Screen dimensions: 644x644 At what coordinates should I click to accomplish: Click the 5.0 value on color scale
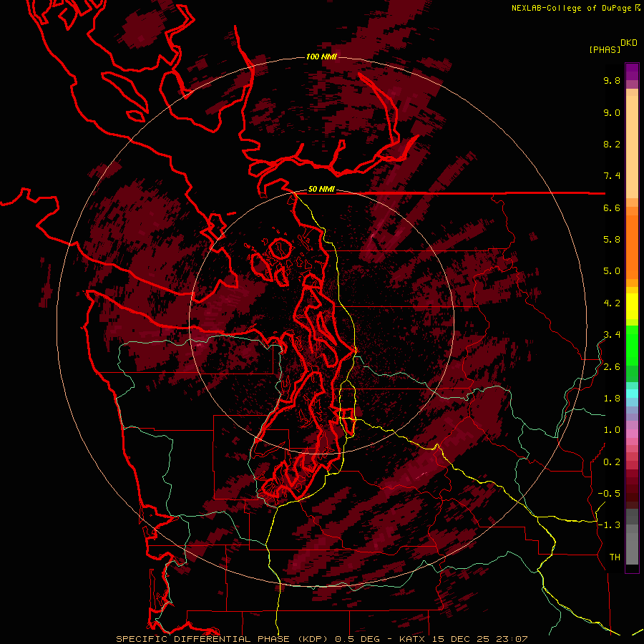(x=612, y=271)
